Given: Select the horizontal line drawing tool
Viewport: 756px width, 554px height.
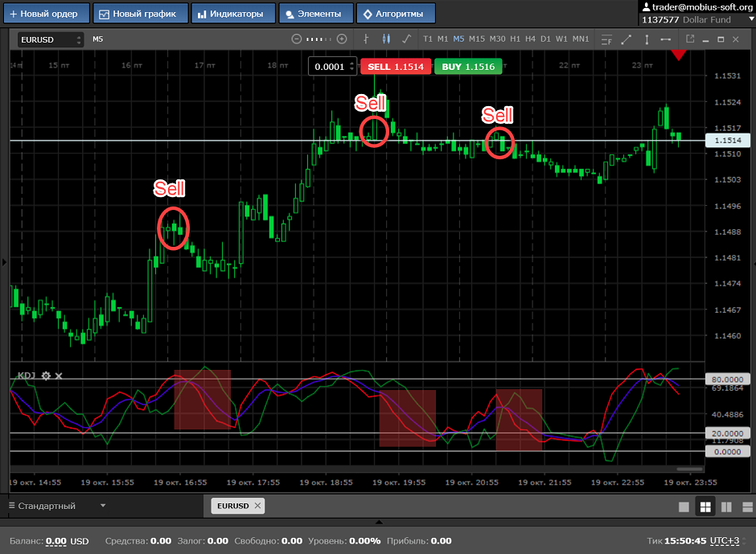Looking at the screenshot, I should (x=665, y=39).
